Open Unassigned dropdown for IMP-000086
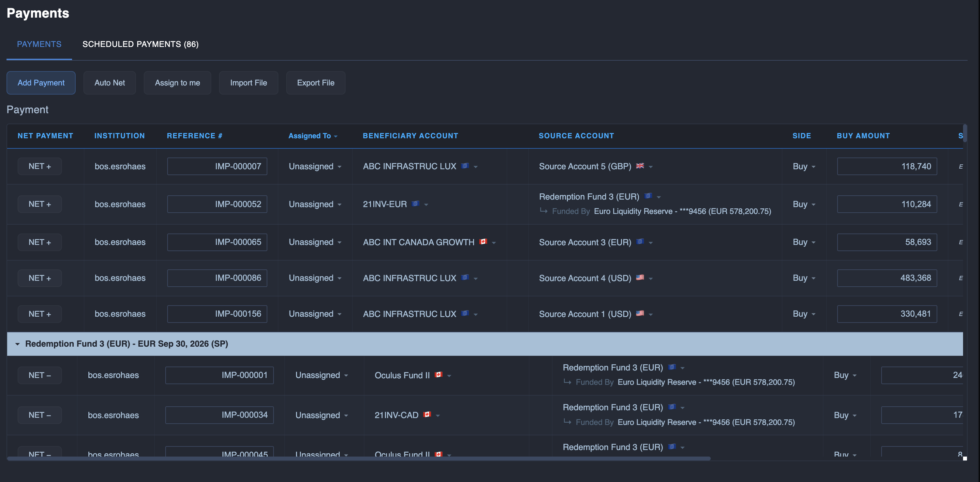The image size is (980, 482). pos(315,278)
